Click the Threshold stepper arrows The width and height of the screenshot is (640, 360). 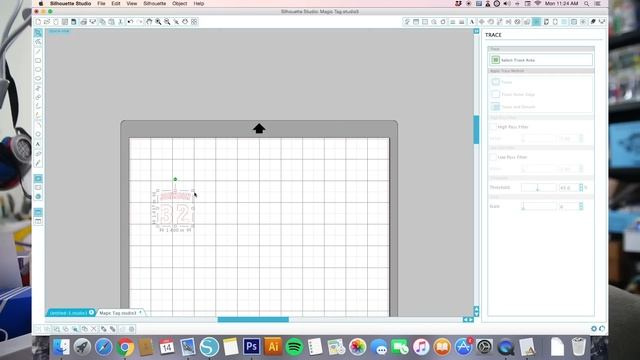click(x=581, y=188)
